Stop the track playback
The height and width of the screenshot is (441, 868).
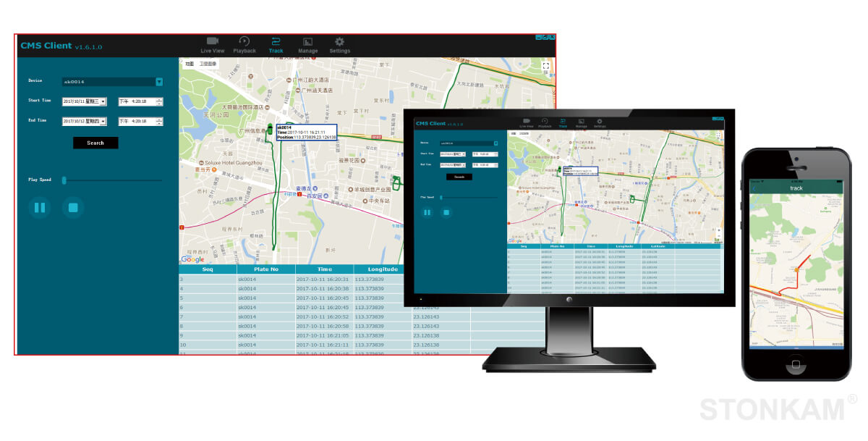point(72,207)
